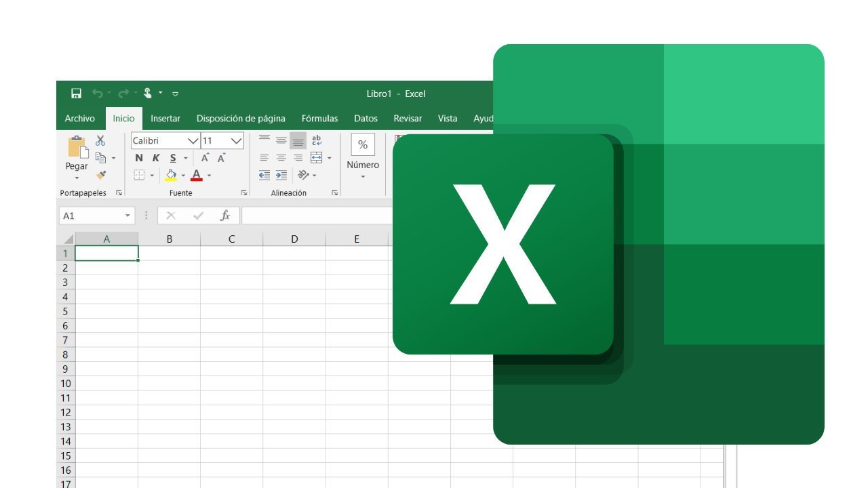The height and width of the screenshot is (488, 868).
Task: Underline text using the S icon
Action: [x=173, y=158]
